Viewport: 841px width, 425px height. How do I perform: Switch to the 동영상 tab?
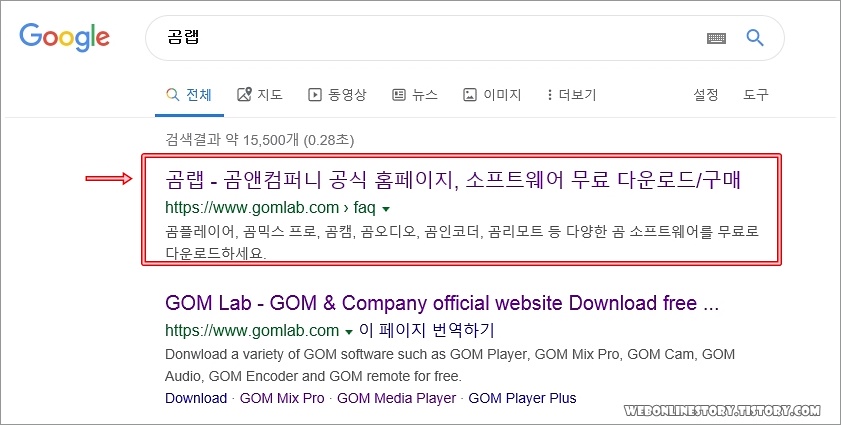(x=337, y=96)
